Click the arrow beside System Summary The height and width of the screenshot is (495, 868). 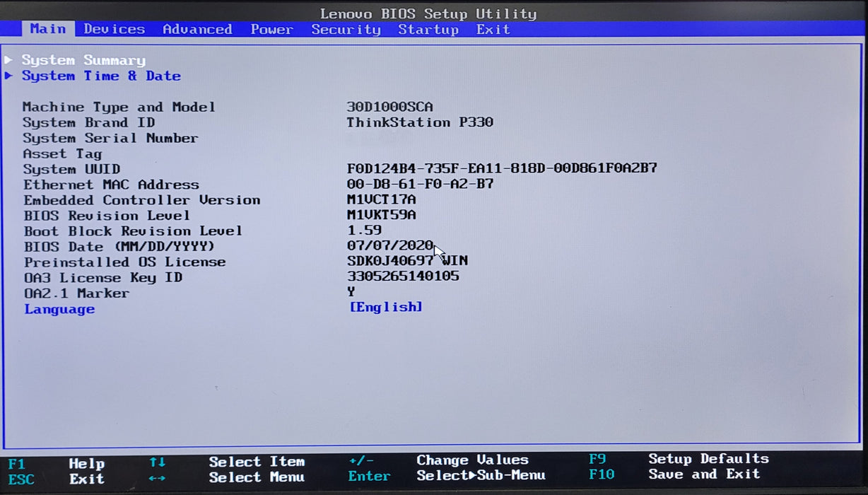[x=8, y=60]
